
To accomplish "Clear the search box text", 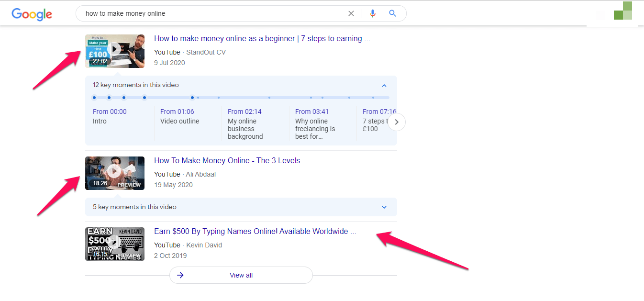I will coord(351,13).
